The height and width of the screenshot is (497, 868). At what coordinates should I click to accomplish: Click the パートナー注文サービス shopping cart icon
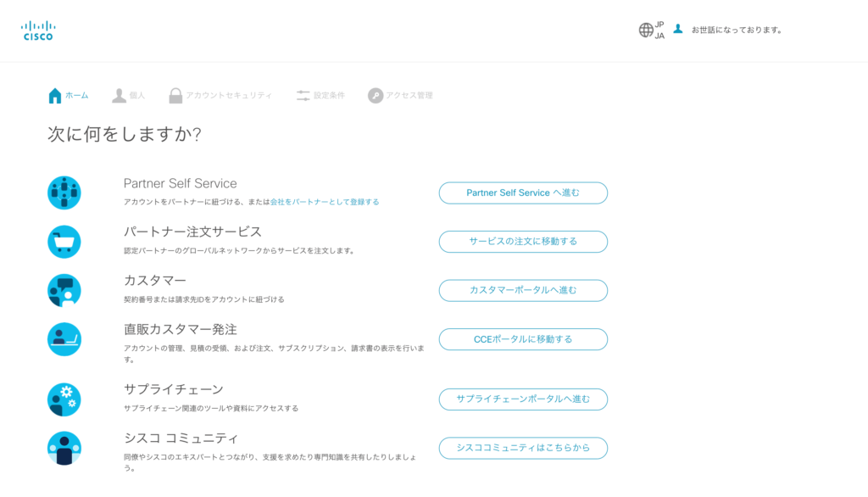pyautogui.click(x=64, y=242)
